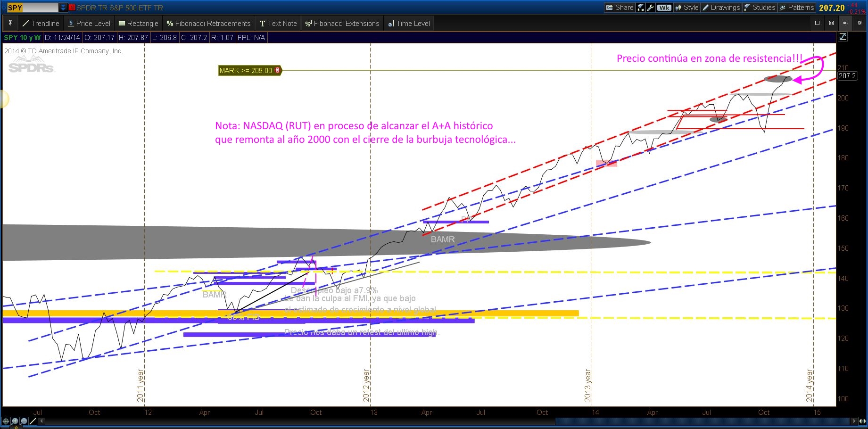Activate the Text Note tool
This screenshot has width=868, height=429.
tap(278, 23)
